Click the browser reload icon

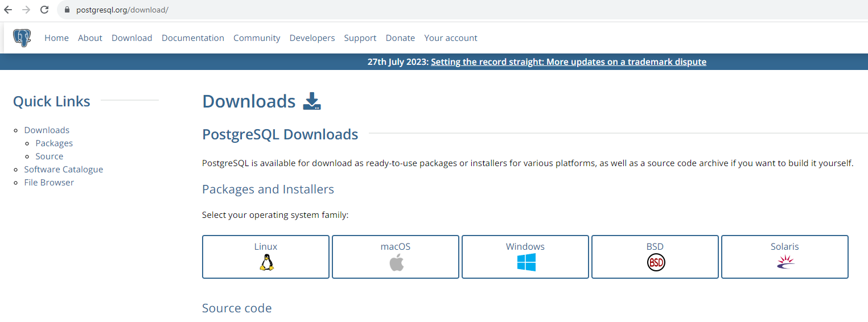[x=44, y=10]
